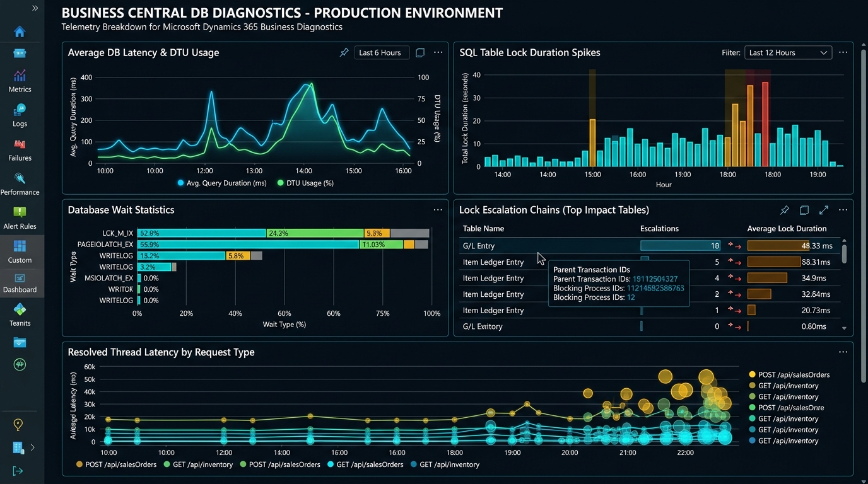Pin the Average DB Latency chart
The width and height of the screenshot is (868, 484).
[344, 53]
